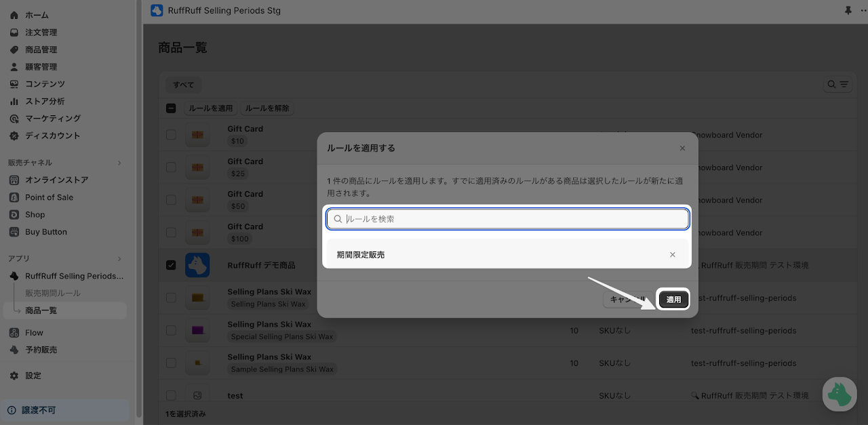The height and width of the screenshot is (425, 868).
Task: Click the pin icon in the app header
Action: [848, 11]
